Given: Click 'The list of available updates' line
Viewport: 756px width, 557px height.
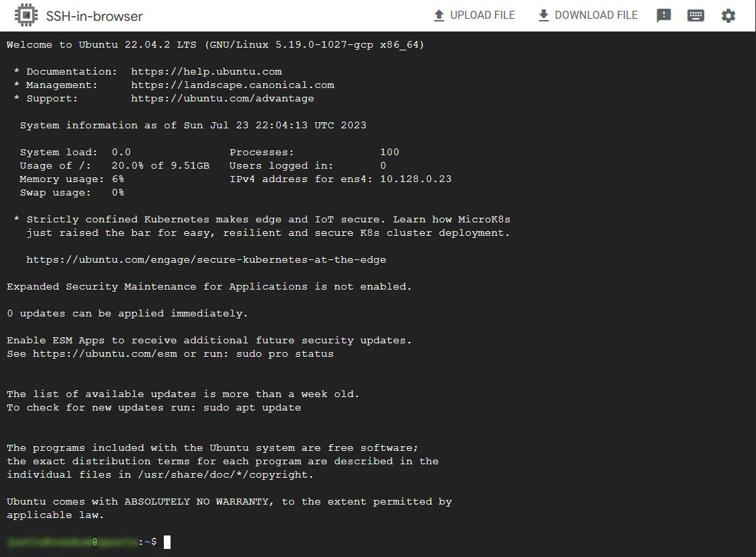Looking at the screenshot, I should 183,394.
